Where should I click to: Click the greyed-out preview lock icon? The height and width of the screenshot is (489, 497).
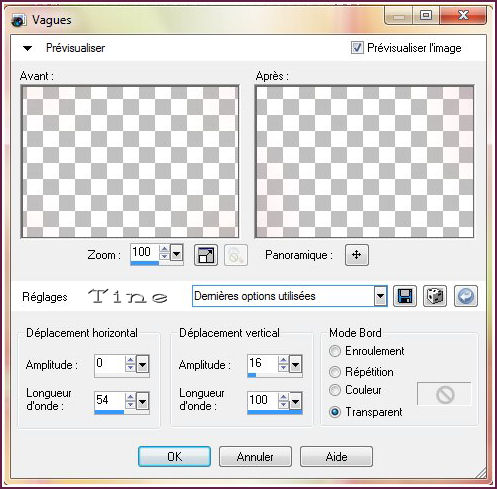click(236, 255)
